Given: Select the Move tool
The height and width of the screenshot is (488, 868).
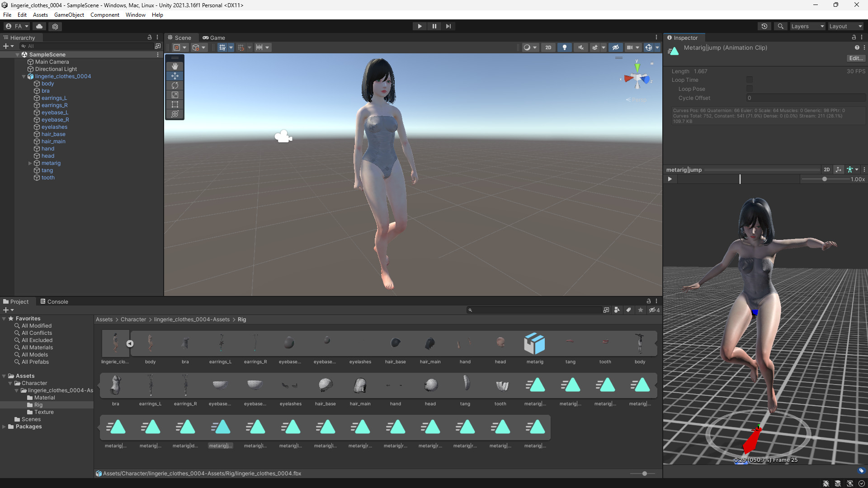Looking at the screenshot, I should pos(175,76).
